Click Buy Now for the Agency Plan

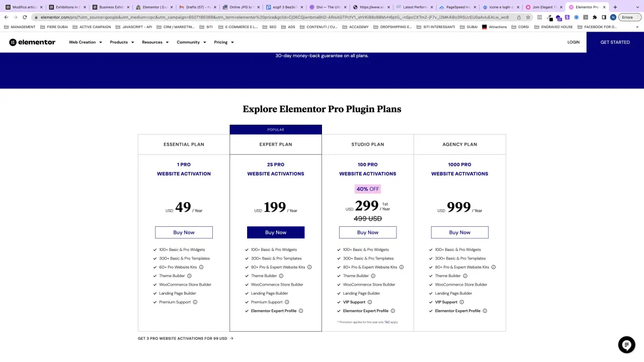pyautogui.click(x=460, y=232)
